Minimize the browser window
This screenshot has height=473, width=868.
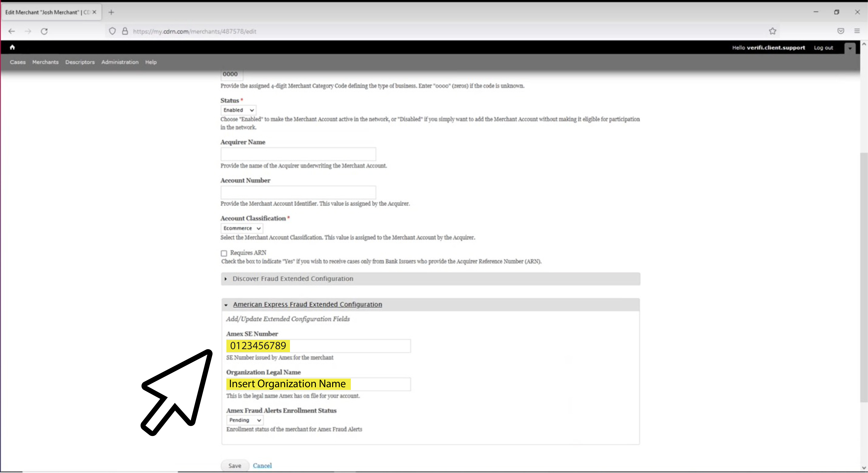816,12
